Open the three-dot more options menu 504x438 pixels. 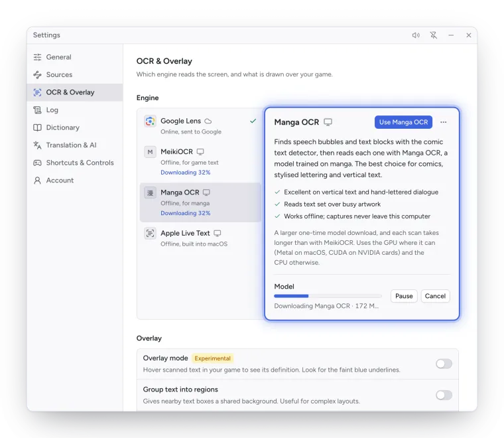click(x=444, y=122)
